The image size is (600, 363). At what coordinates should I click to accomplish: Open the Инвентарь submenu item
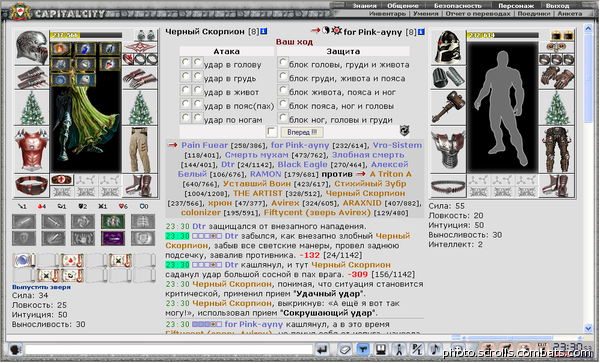[x=388, y=13]
